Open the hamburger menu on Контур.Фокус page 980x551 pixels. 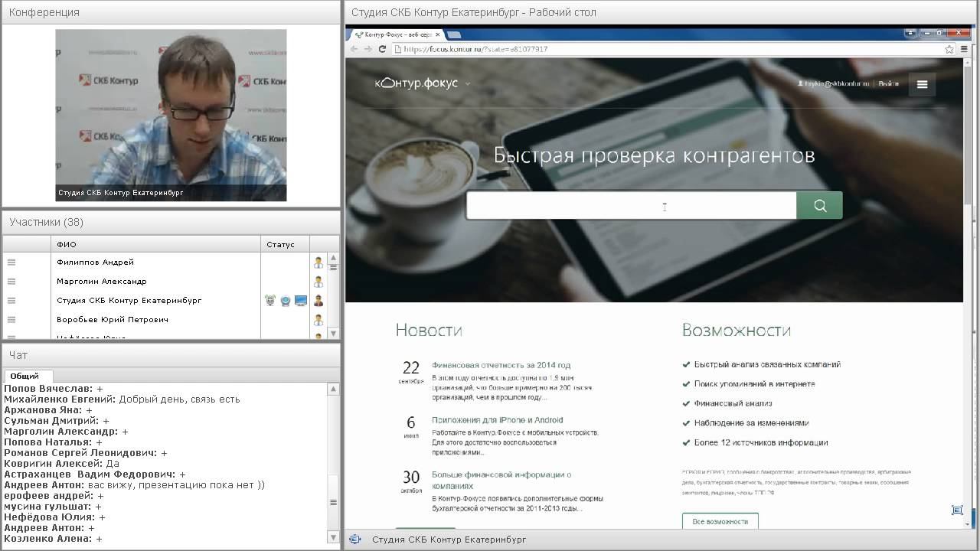(922, 84)
